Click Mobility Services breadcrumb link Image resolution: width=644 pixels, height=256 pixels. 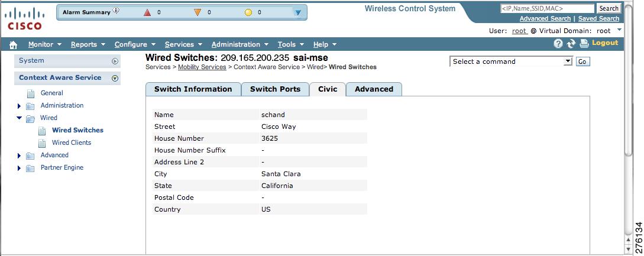point(202,67)
